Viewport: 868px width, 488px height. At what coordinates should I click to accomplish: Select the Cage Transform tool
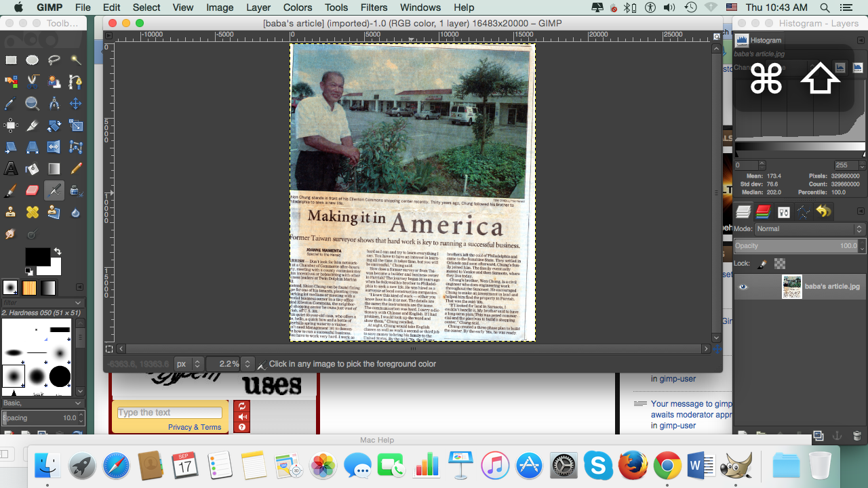75,147
